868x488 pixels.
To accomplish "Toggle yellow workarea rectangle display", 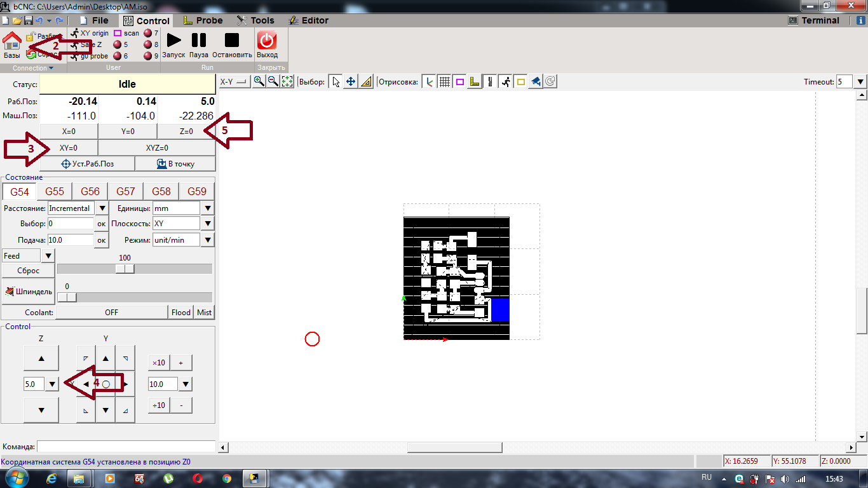I will tap(520, 81).
